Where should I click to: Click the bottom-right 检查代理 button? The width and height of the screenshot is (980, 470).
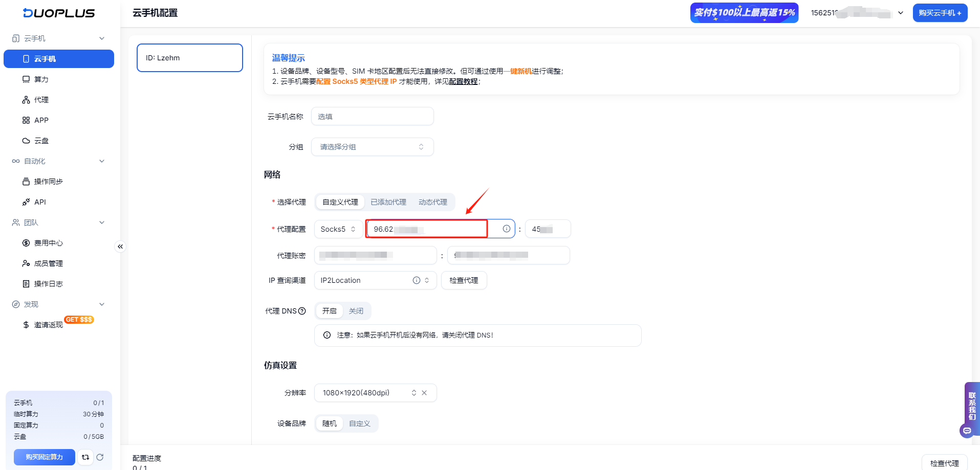coord(945,463)
